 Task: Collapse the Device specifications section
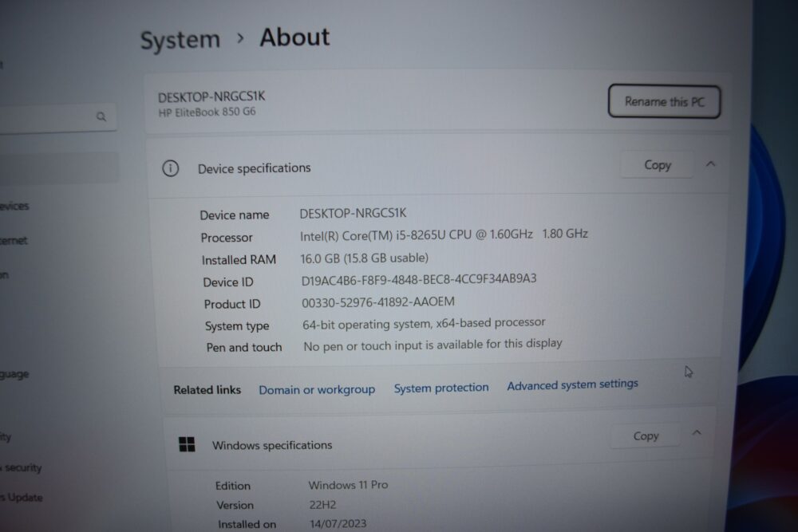(710, 164)
